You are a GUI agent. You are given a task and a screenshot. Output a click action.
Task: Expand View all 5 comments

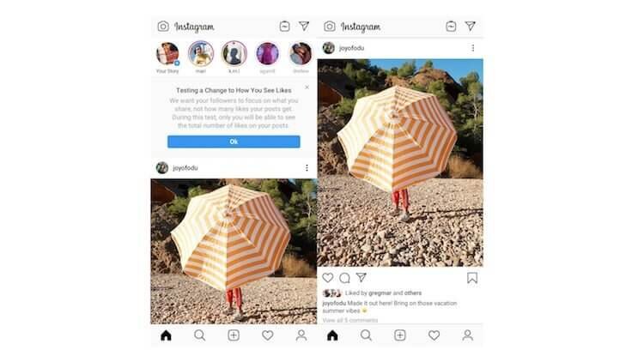tap(350, 320)
